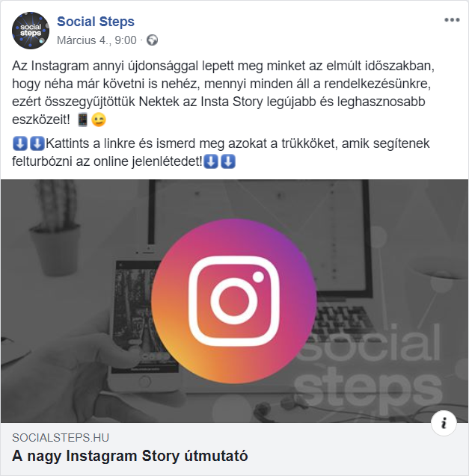Image resolution: width=469 pixels, height=476 pixels.
Task: Open headline A nagy Instagram Story útmutató
Action: point(130,456)
